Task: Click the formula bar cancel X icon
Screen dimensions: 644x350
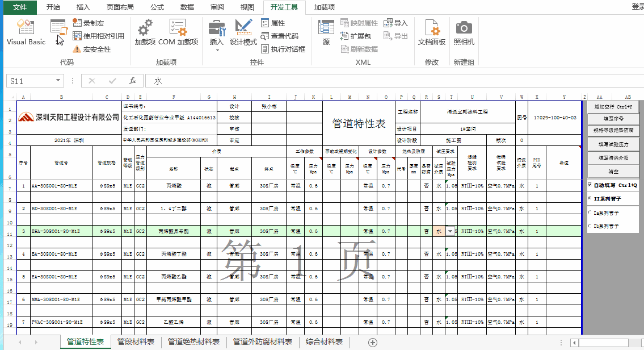Action: 92,81
